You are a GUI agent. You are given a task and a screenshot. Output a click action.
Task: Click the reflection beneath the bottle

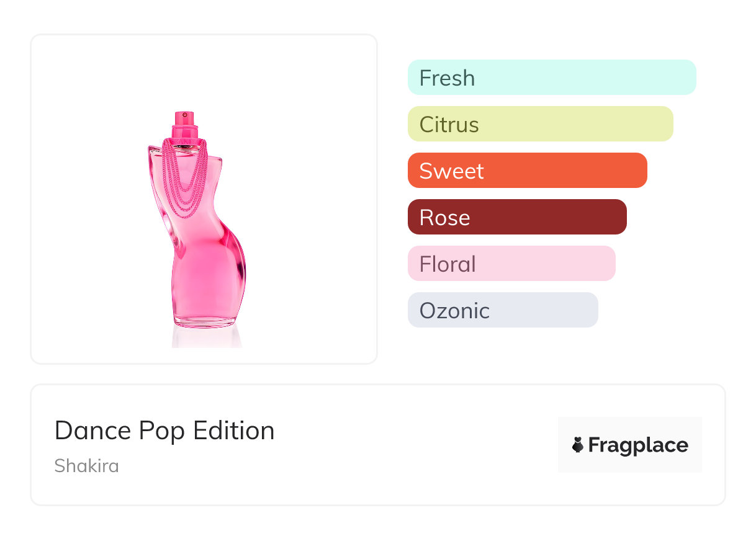[x=205, y=337]
